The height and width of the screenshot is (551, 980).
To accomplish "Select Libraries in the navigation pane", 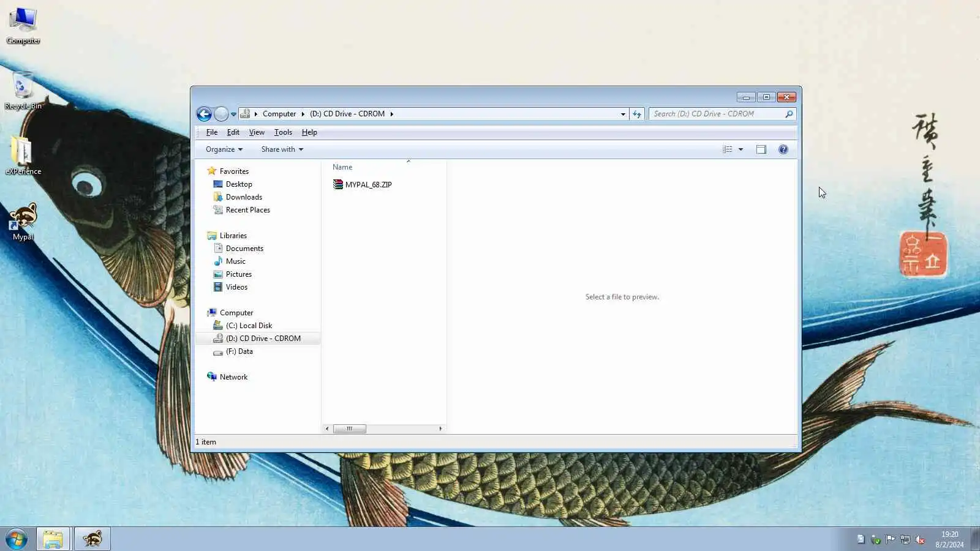I will point(233,236).
